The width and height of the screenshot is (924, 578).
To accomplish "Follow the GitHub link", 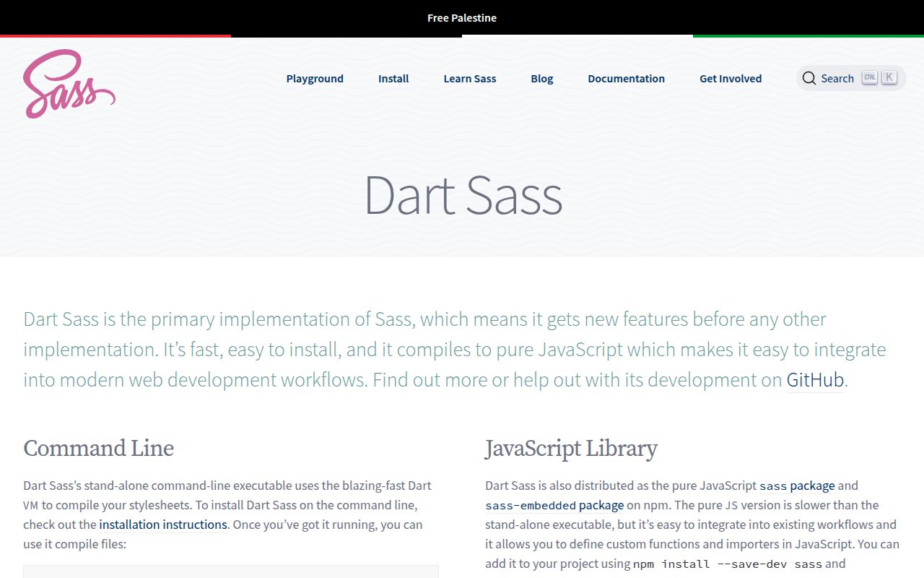I will 815,380.
